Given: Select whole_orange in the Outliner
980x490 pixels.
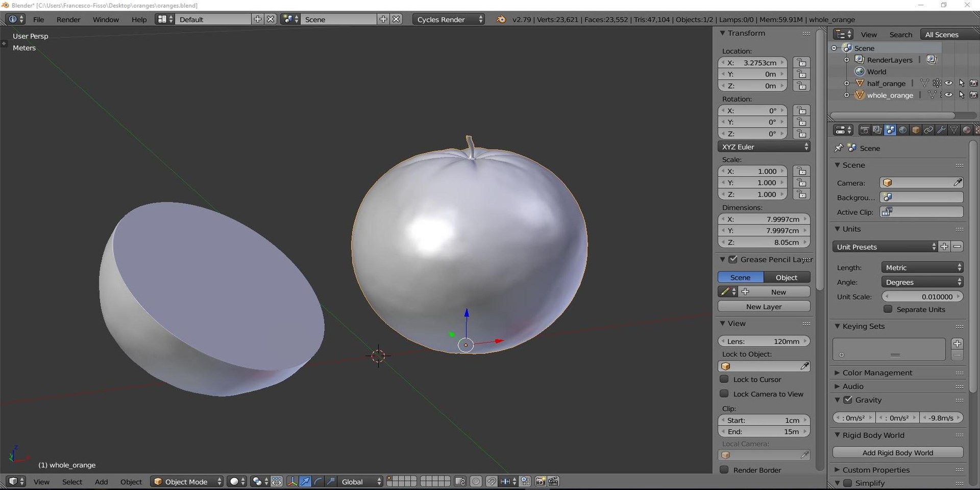Looking at the screenshot, I should (x=890, y=95).
